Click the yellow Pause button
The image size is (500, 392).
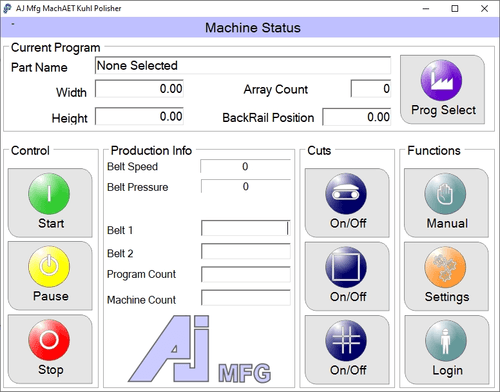[x=50, y=276]
